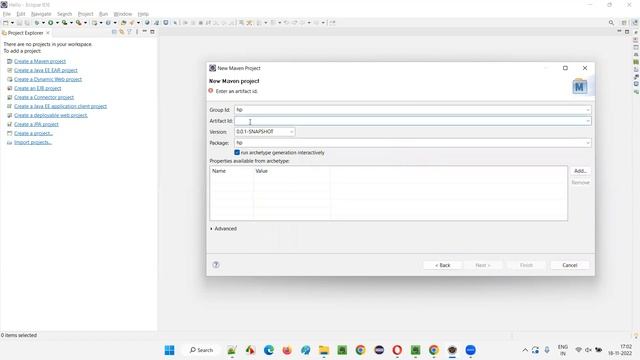Click the taskbar Search box
Image resolution: width=640 pixels, height=360 pixels.
coord(201,350)
